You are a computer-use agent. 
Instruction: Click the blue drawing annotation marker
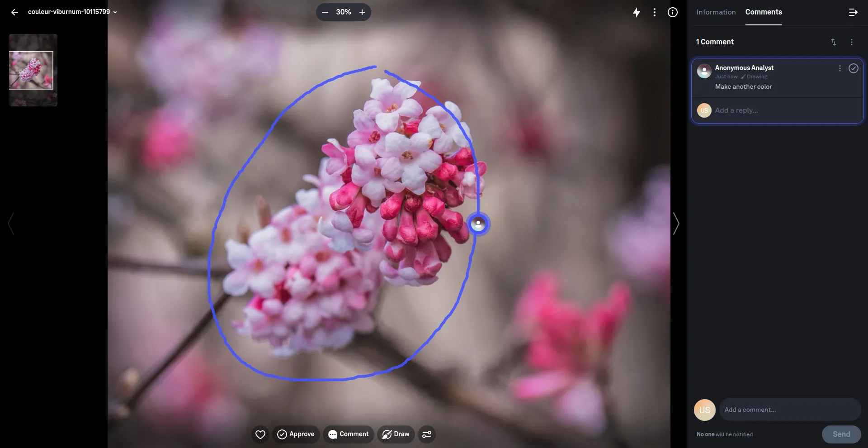(x=479, y=224)
